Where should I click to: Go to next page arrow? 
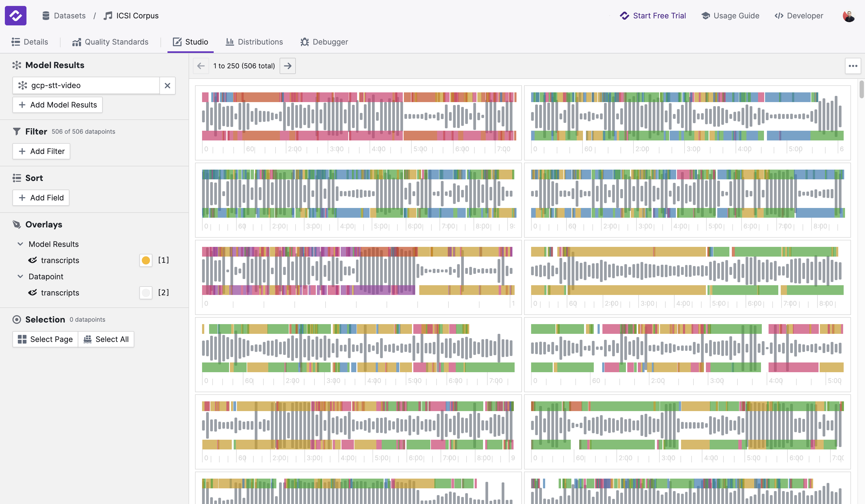[287, 66]
